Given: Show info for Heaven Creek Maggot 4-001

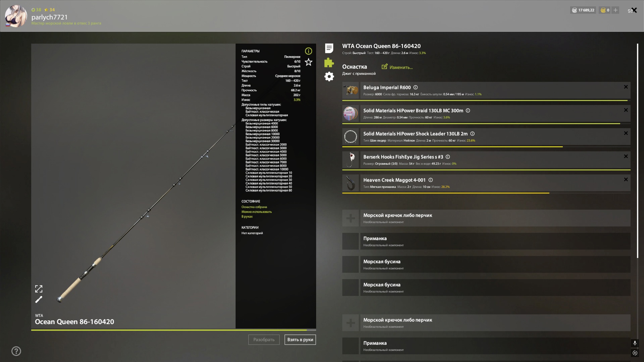Looking at the screenshot, I should coord(431,180).
